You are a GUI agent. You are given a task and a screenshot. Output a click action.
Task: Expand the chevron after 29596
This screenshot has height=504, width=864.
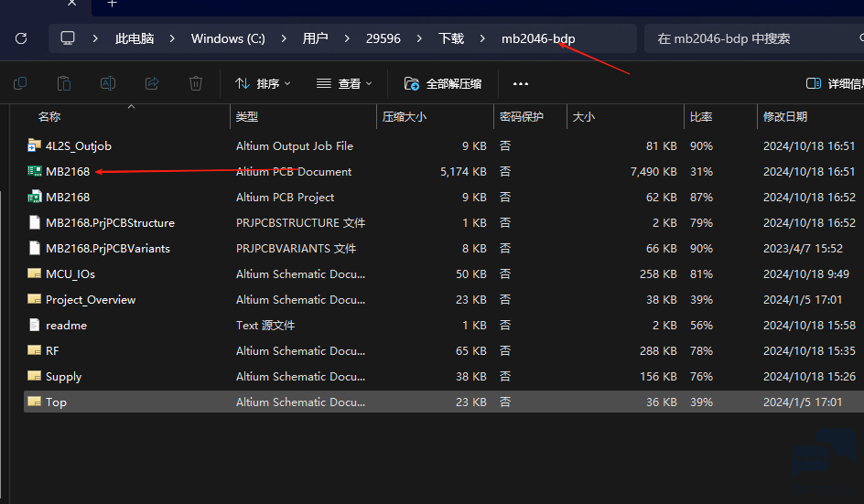point(419,38)
